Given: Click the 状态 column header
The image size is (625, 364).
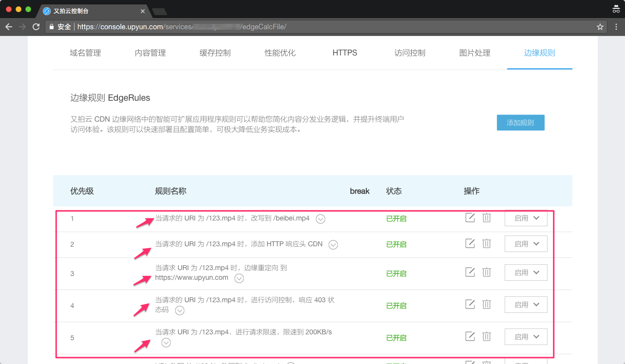Looking at the screenshot, I should coord(394,191).
